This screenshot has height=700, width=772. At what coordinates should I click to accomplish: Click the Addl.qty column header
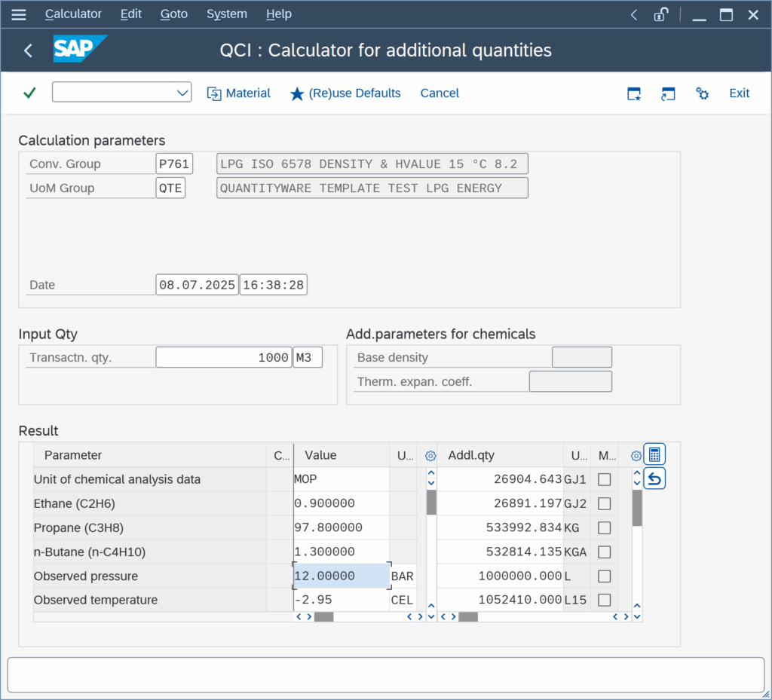point(501,455)
